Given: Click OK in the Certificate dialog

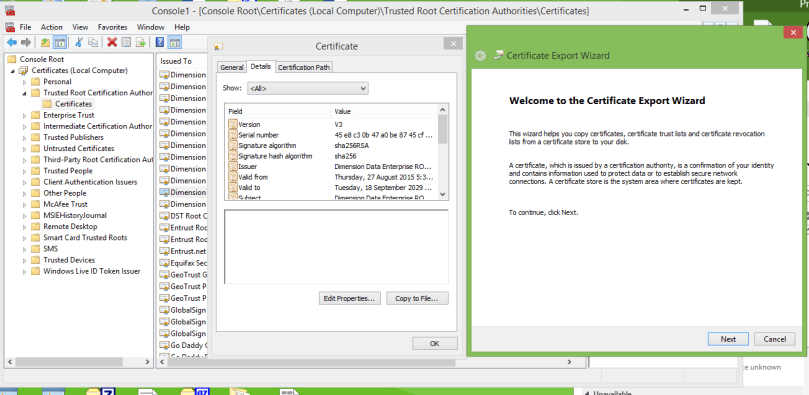Looking at the screenshot, I should pos(434,343).
